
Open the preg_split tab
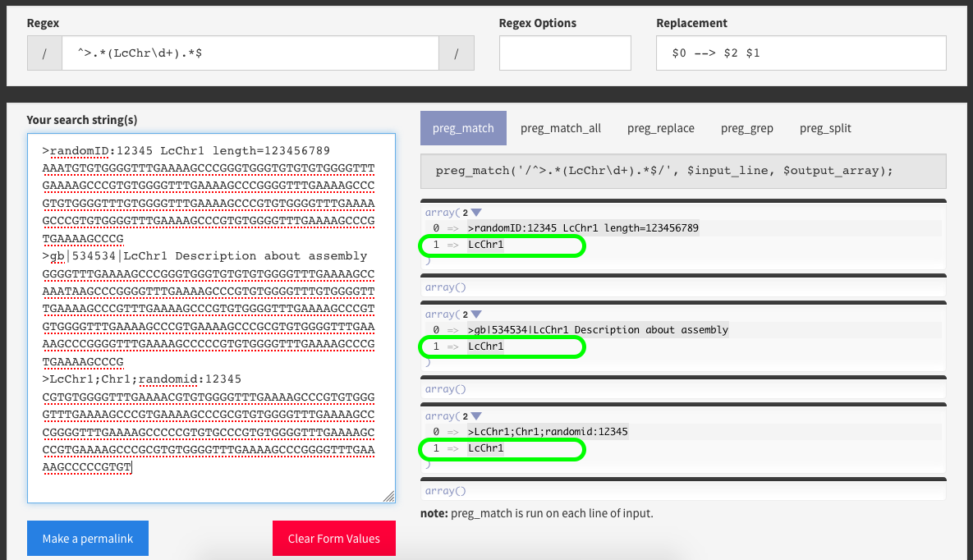[x=824, y=128]
